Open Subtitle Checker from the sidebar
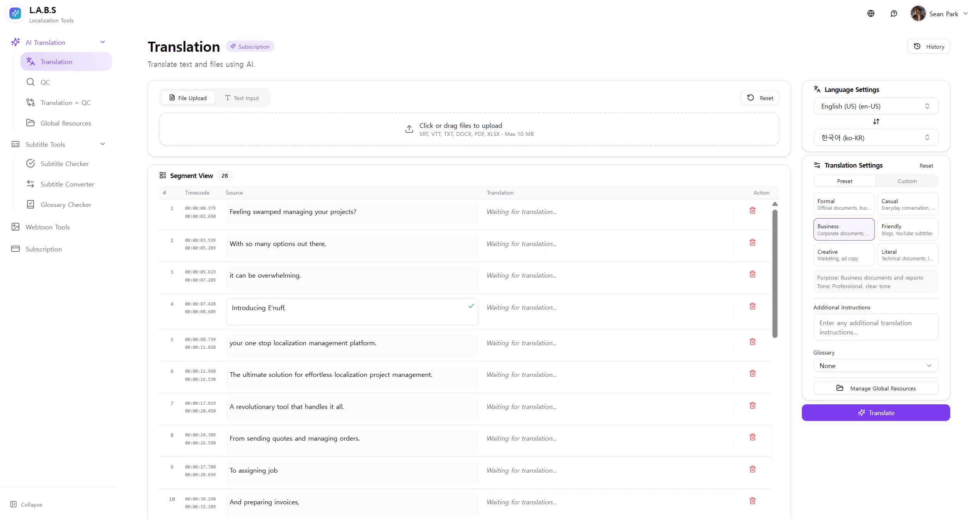Viewport: 980px width, 519px height. click(65, 164)
